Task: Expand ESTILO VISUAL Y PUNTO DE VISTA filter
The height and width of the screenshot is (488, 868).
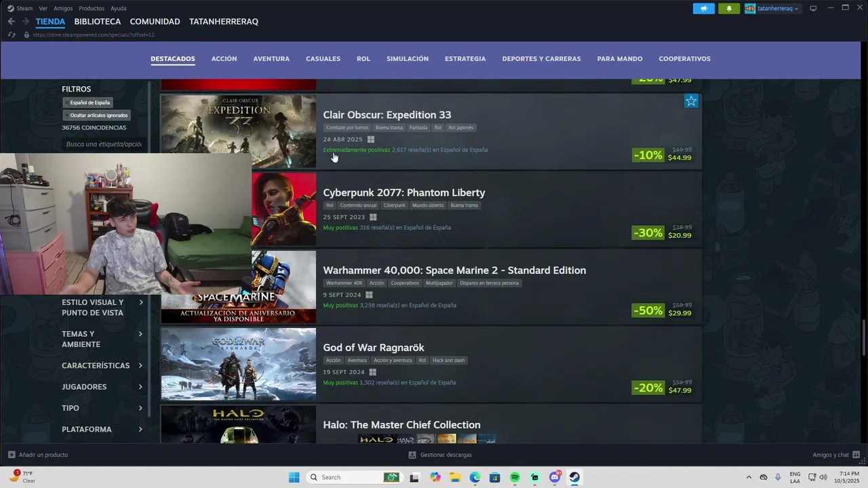Action: coord(102,308)
